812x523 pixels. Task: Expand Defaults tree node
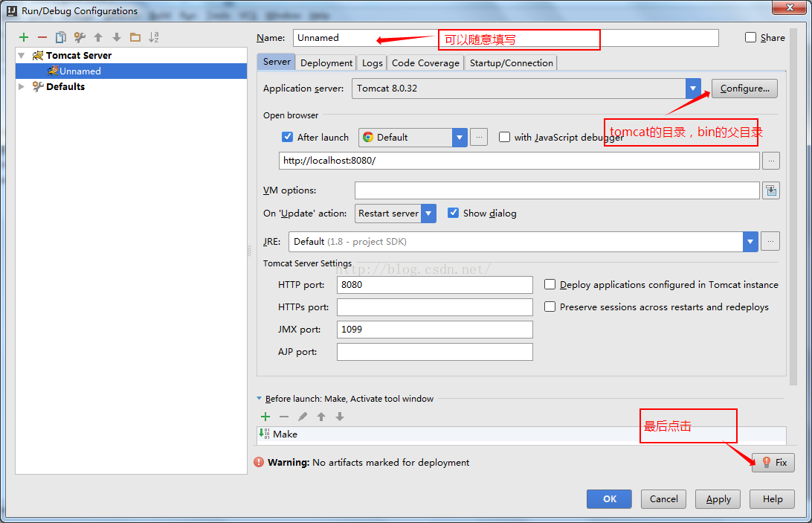click(22, 86)
